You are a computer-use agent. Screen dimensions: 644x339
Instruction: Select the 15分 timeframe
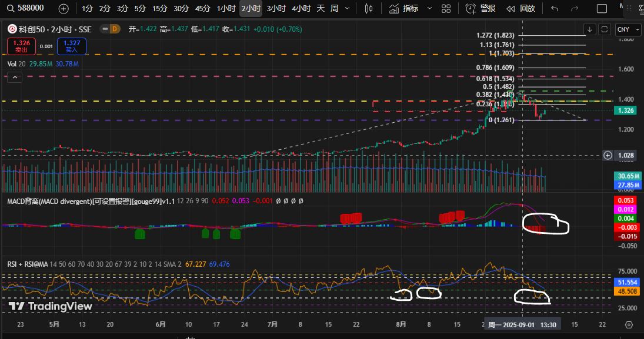159,9
